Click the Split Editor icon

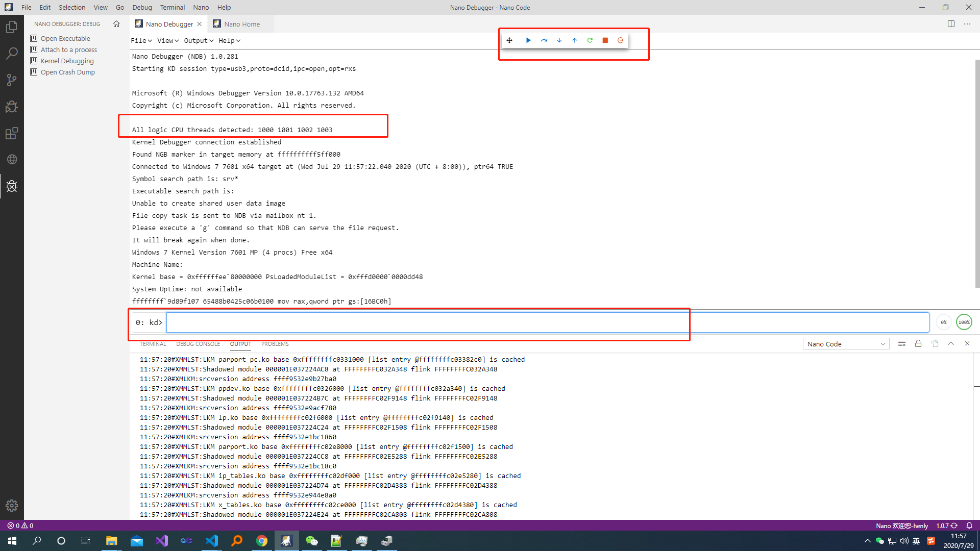[951, 24]
